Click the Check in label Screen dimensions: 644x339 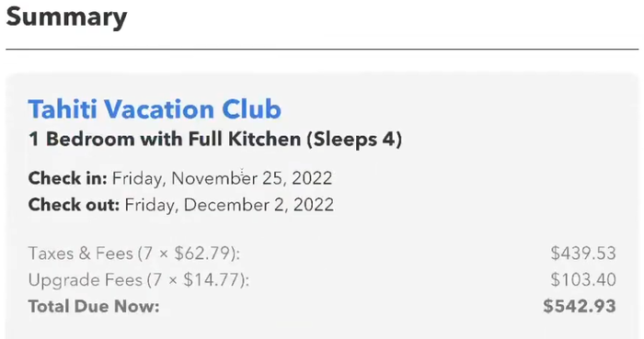68,178
